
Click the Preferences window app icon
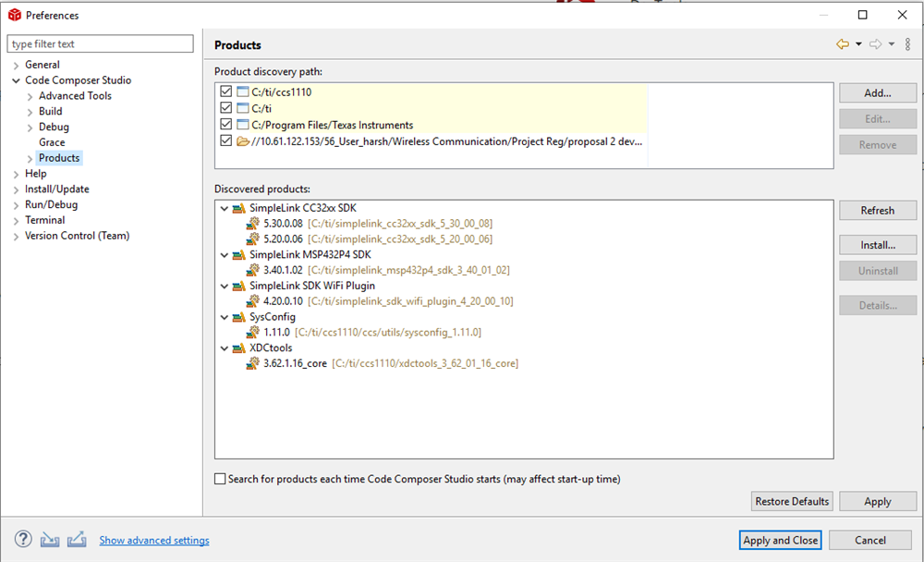tap(14, 15)
